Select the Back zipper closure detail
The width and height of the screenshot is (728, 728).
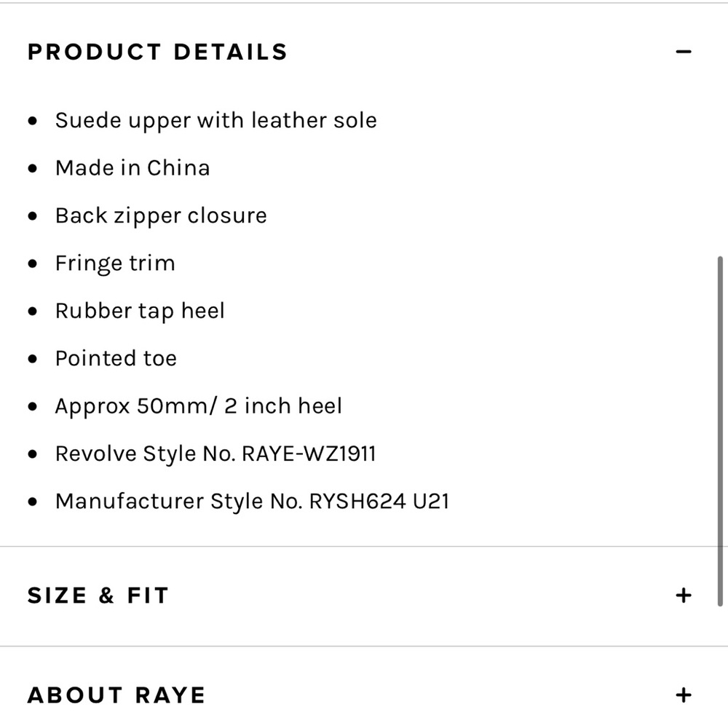pos(161,215)
